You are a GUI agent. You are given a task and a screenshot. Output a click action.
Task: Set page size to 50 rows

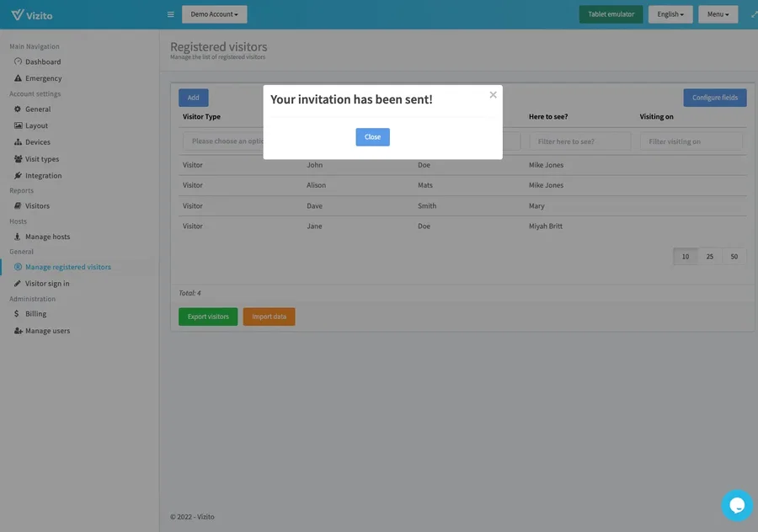point(734,257)
